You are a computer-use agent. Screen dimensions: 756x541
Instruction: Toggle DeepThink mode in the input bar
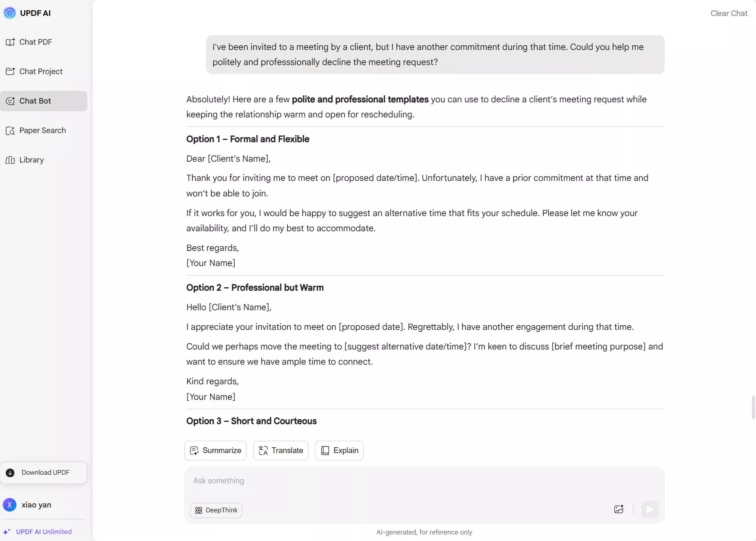(x=216, y=510)
